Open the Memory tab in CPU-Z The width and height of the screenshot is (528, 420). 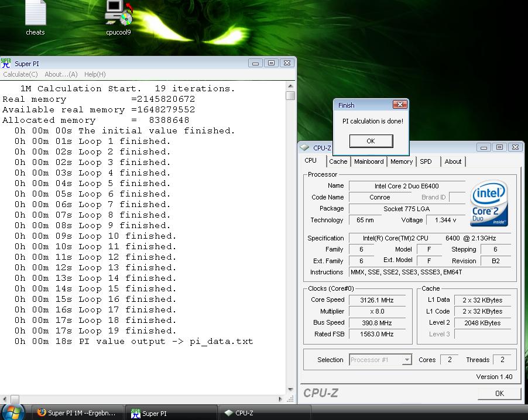pos(402,161)
